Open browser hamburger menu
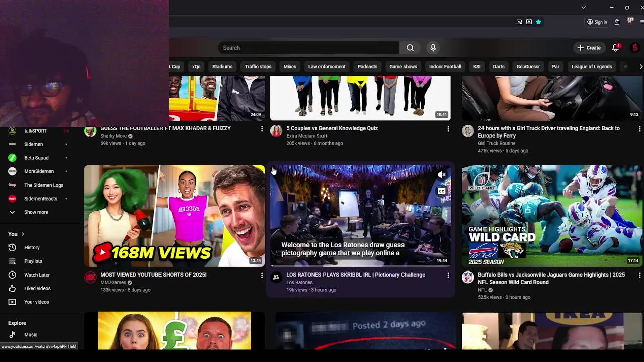Viewport: 644px width, 362px height. (x=642, y=22)
